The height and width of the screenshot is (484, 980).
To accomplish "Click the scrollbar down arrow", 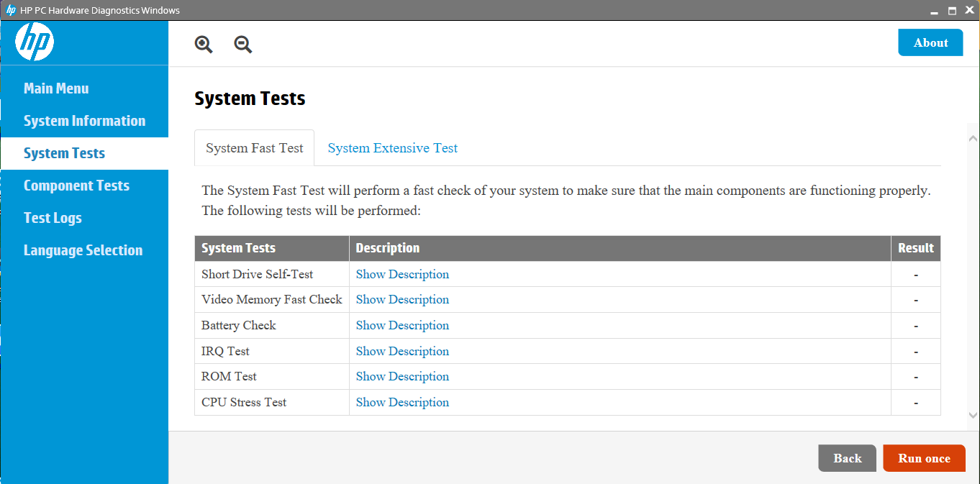I will [973, 415].
